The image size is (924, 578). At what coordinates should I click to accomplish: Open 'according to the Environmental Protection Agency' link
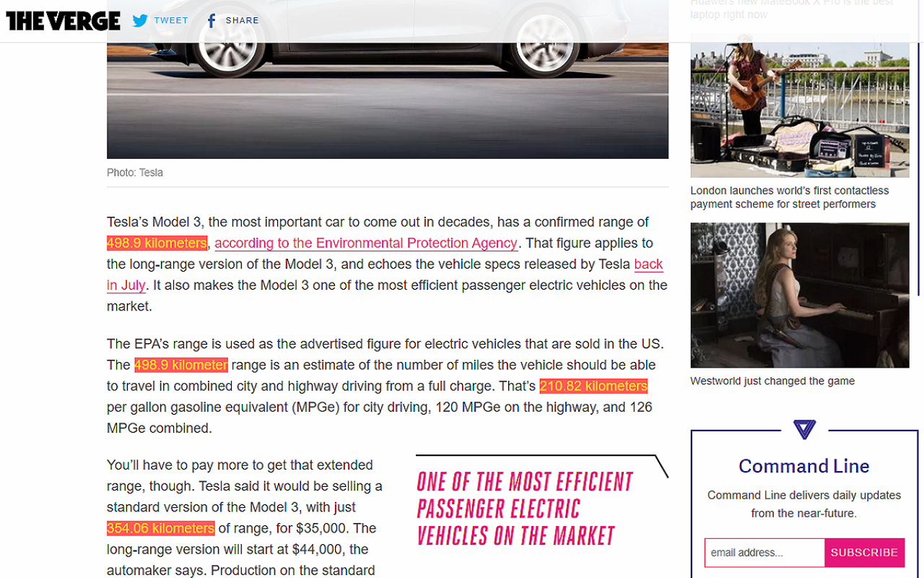[366, 243]
